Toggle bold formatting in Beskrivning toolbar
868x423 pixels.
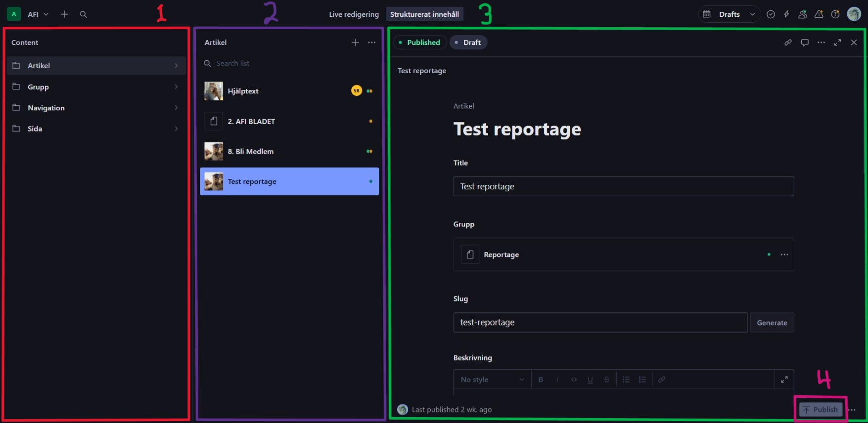pyautogui.click(x=541, y=380)
